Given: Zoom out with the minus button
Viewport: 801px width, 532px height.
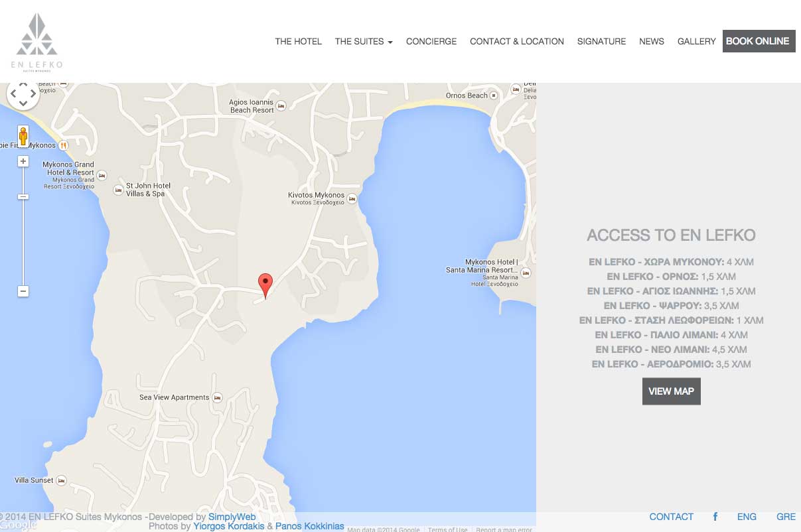Looking at the screenshot, I should 23,291.
